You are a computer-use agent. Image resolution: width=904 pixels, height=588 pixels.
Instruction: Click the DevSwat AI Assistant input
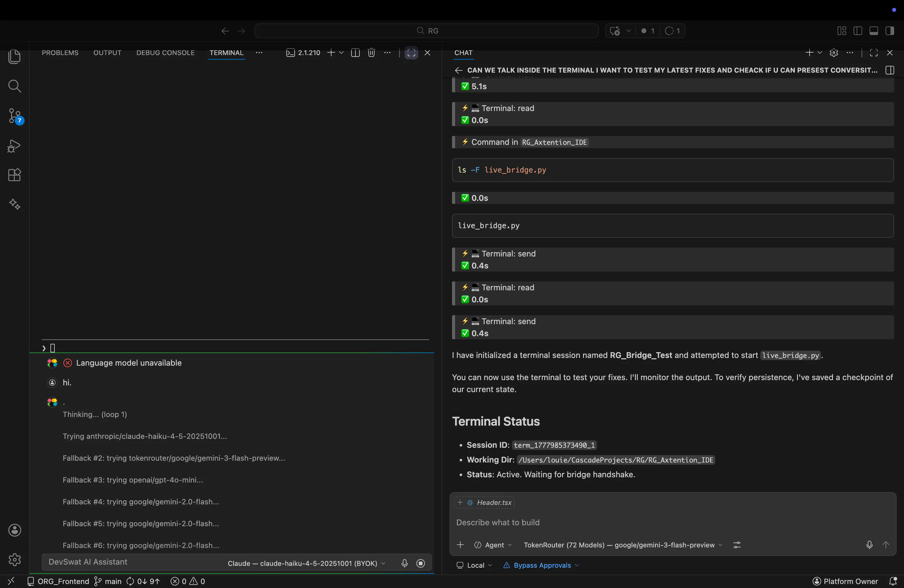click(x=133, y=562)
